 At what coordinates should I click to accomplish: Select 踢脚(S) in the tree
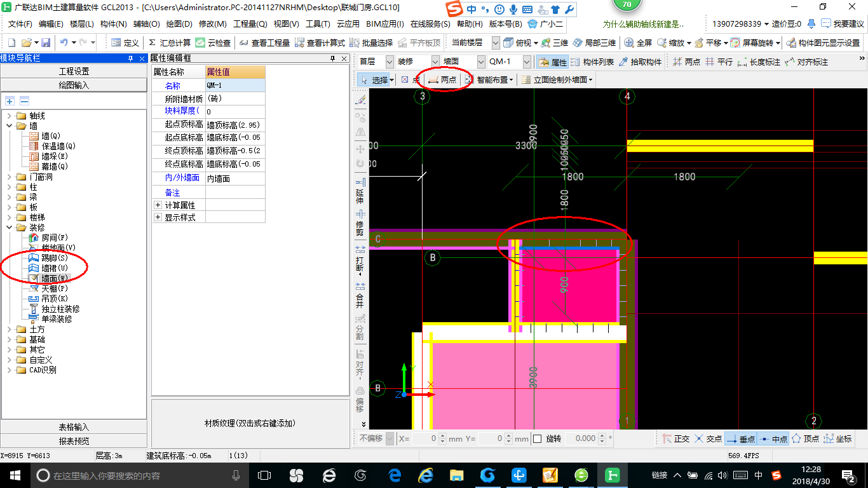pos(55,257)
